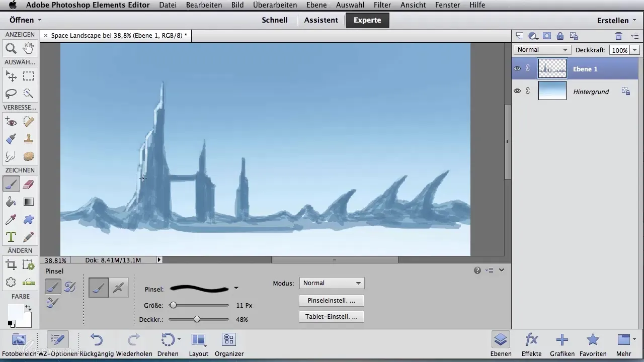Hide the Ebene 1 layer

tap(517, 69)
